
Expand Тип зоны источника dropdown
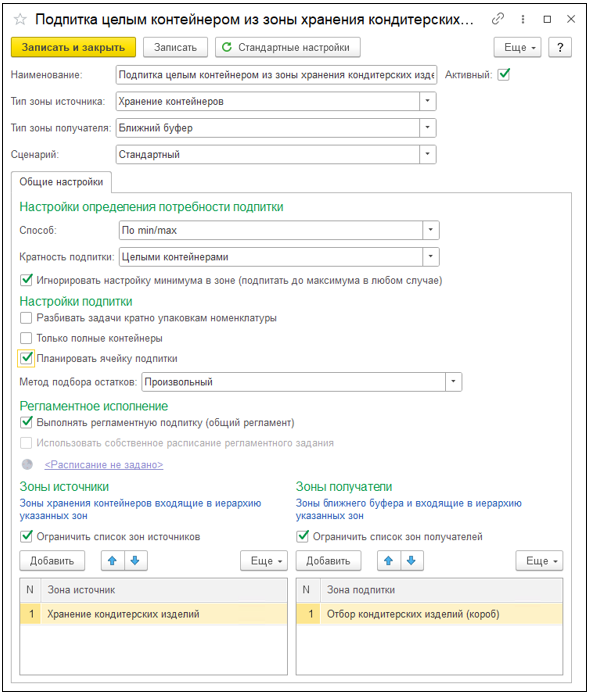coord(428,101)
